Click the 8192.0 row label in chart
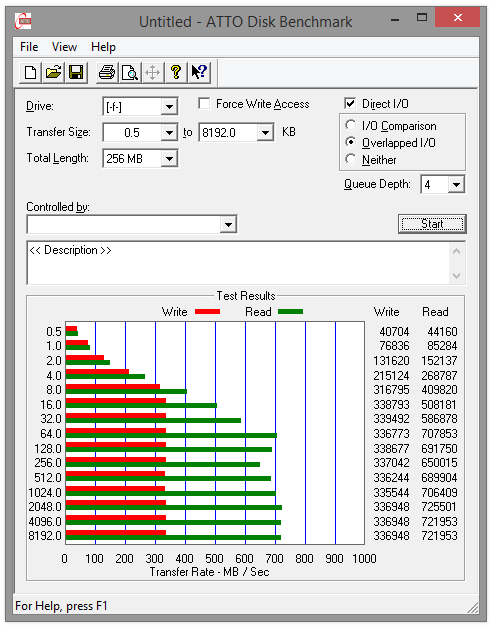495x629 pixels. pyautogui.click(x=45, y=536)
